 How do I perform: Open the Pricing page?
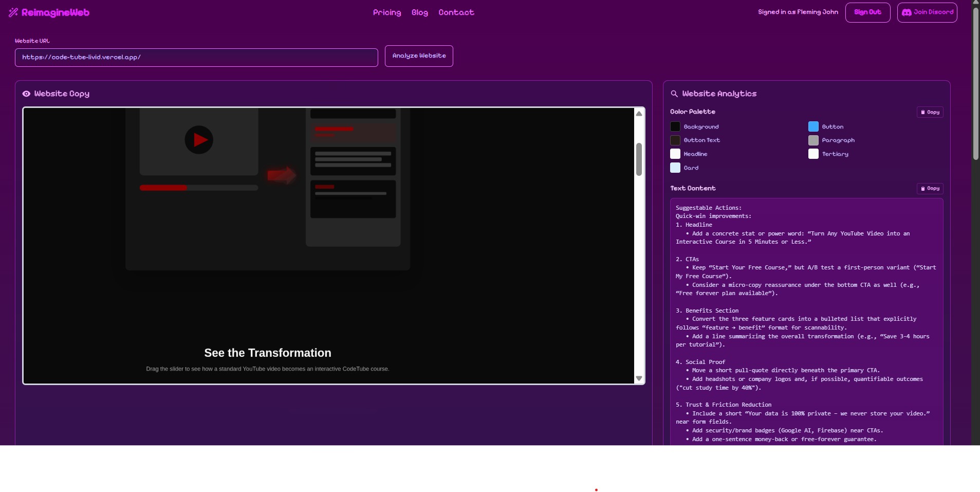387,12
